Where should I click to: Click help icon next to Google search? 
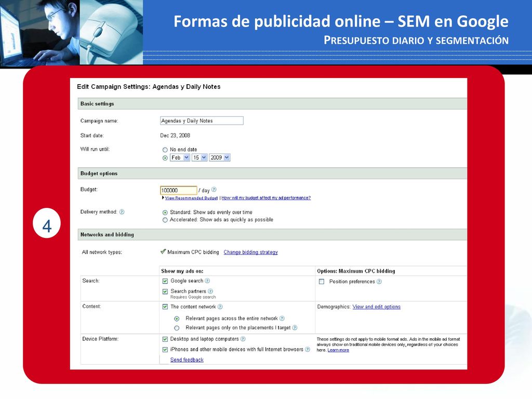[207, 281]
